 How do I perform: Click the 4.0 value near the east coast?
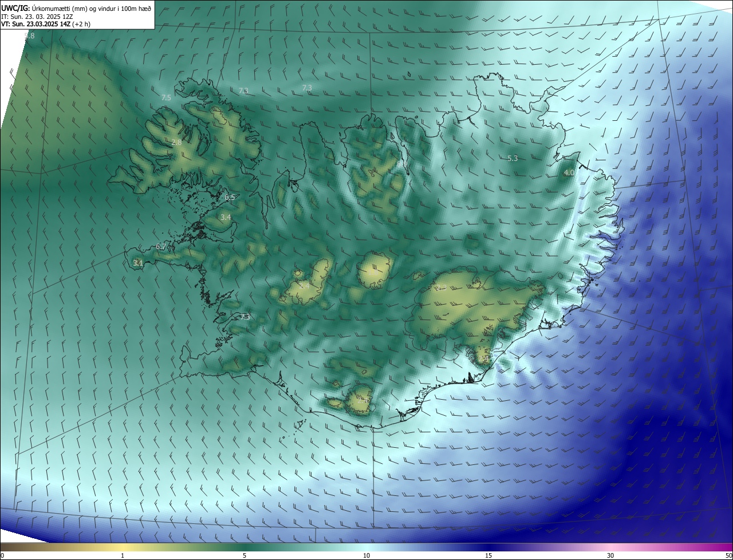569,172
